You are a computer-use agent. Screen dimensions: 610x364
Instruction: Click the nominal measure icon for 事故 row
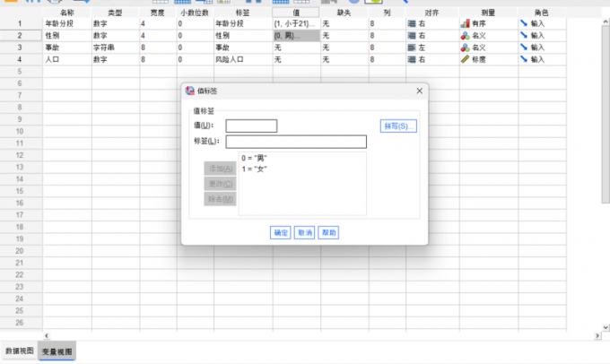[x=465, y=47]
